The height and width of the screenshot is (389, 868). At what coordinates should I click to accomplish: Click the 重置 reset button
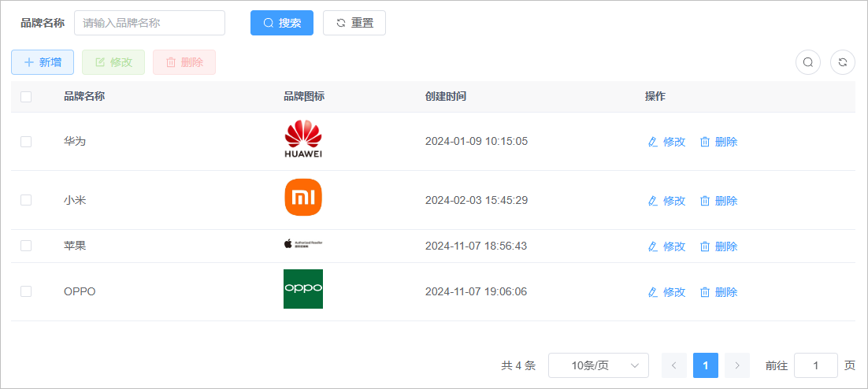coord(354,23)
